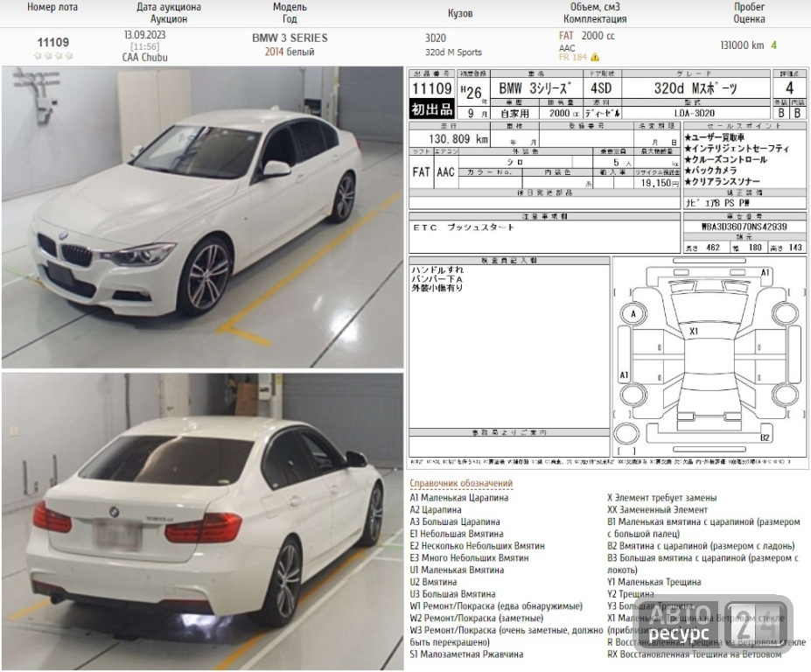
Task: Click the W1 Ремонт/Покраска legend entry
Action: (x=496, y=605)
